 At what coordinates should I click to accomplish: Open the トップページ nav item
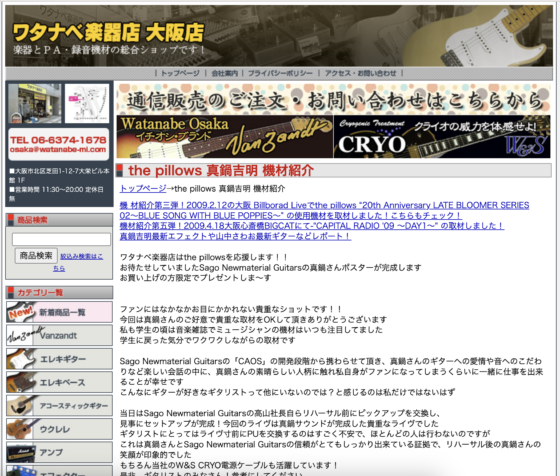(x=180, y=73)
